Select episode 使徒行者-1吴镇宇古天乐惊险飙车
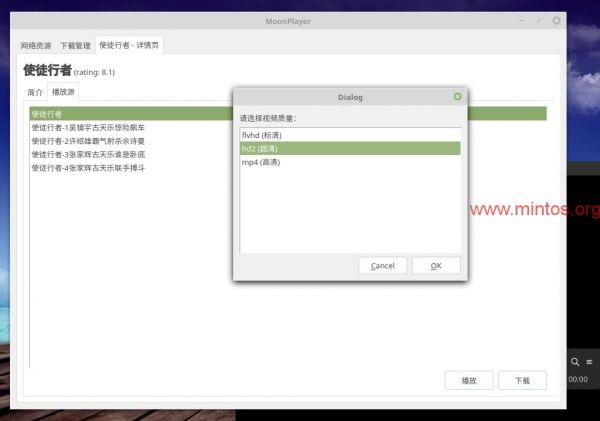The height and width of the screenshot is (421, 600). click(88, 128)
